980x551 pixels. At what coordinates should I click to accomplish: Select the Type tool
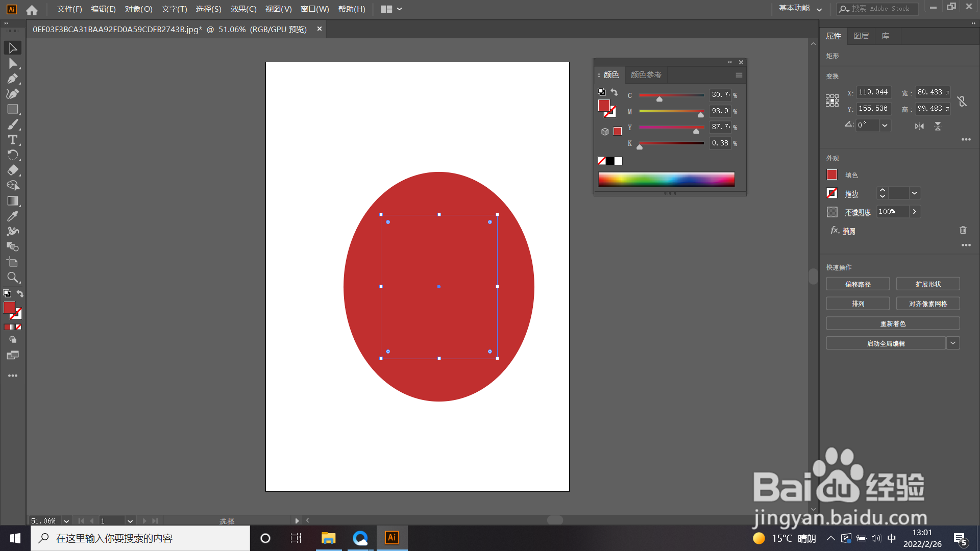point(13,140)
